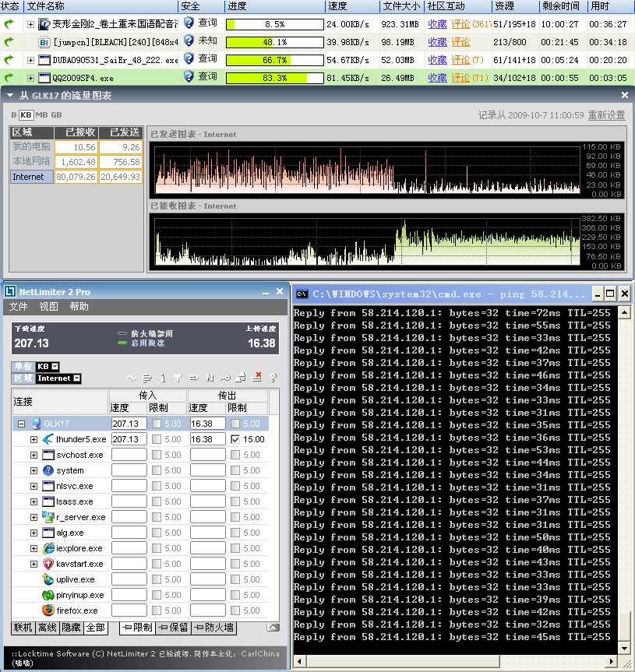Click the funnel filter icon in NetLimiter
This screenshot has height=672, width=635.
tap(178, 378)
